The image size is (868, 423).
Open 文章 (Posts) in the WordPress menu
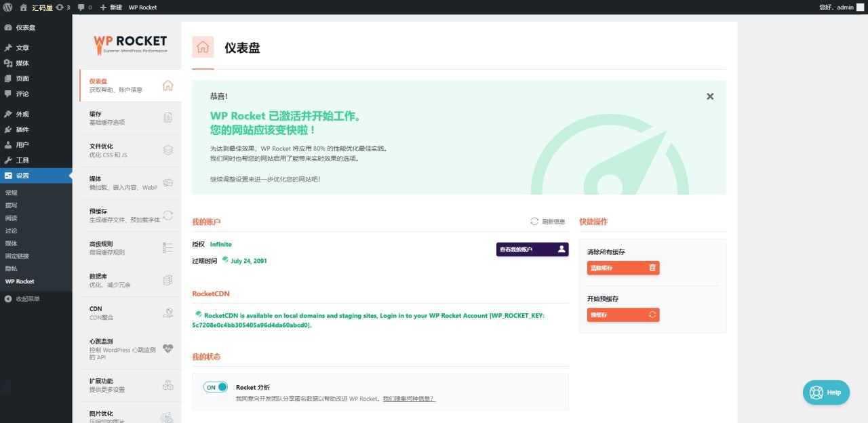point(36,48)
